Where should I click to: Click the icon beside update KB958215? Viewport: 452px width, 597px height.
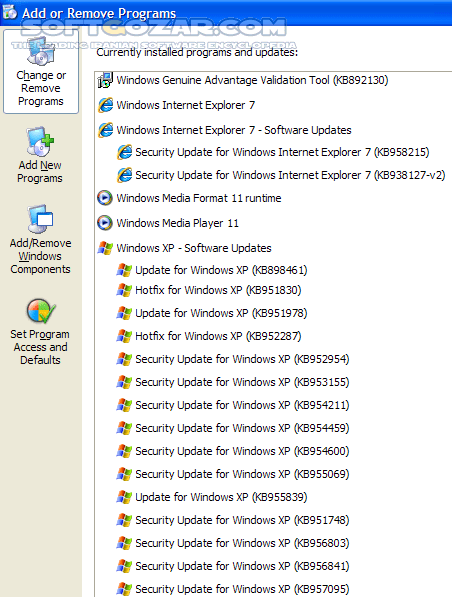click(124, 152)
